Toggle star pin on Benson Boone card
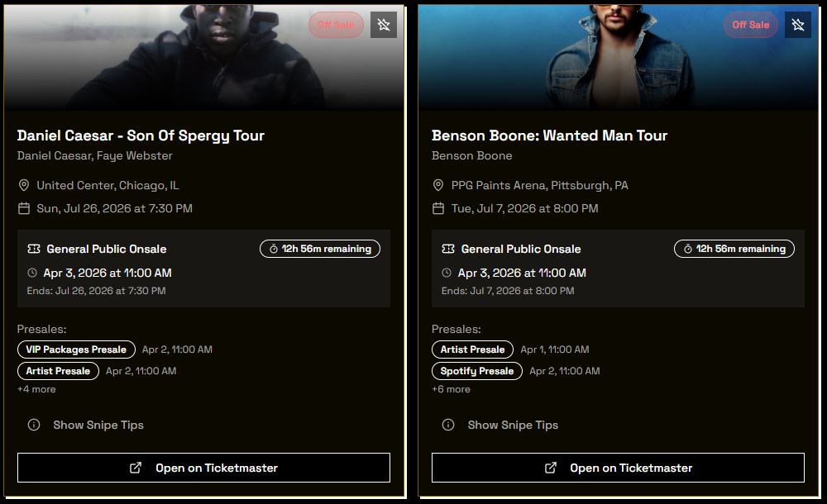The width and height of the screenshot is (827, 504). click(x=798, y=25)
